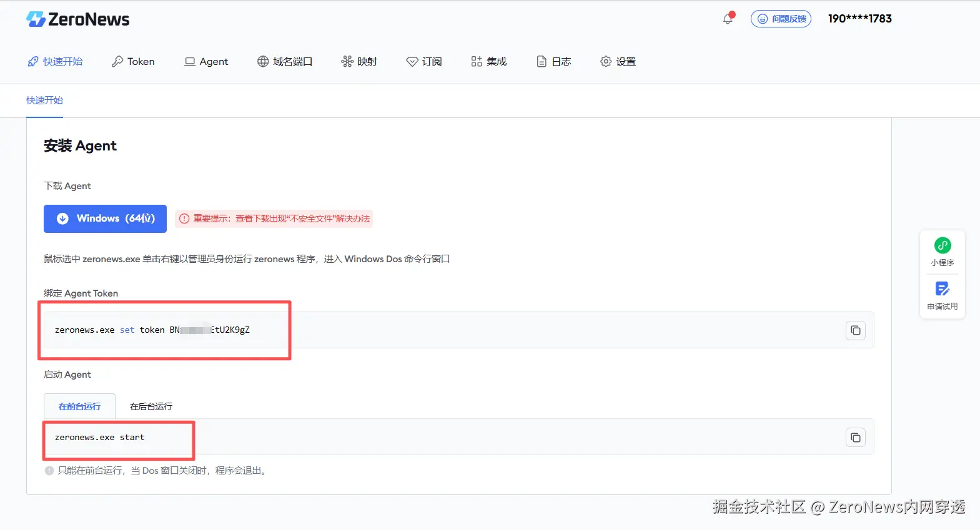Open the 重要提示 unsafe file solution link

(274, 218)
